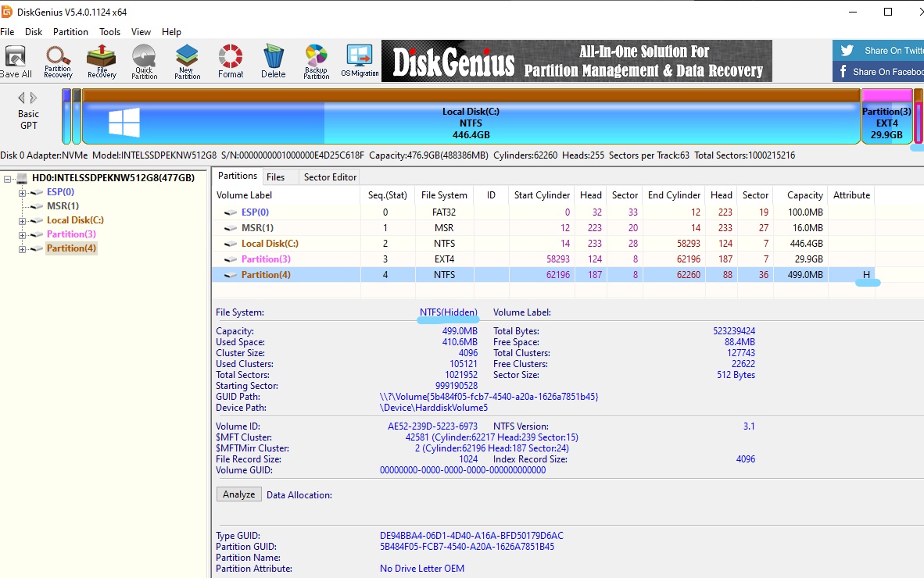The height and width of the screenshot is (578, 924).
Task: Click the drive icon beside Partition(3) in the table
Action: point(231,259)
